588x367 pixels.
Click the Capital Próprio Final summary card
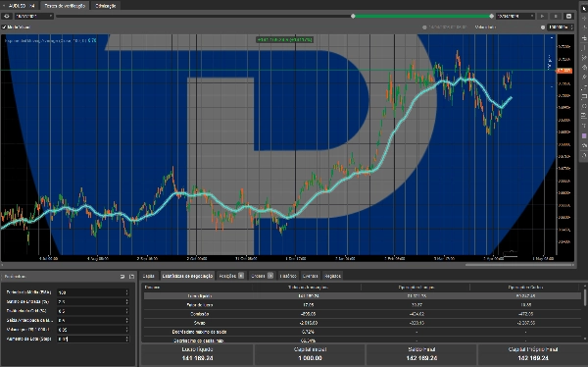[x=532, y=354]
